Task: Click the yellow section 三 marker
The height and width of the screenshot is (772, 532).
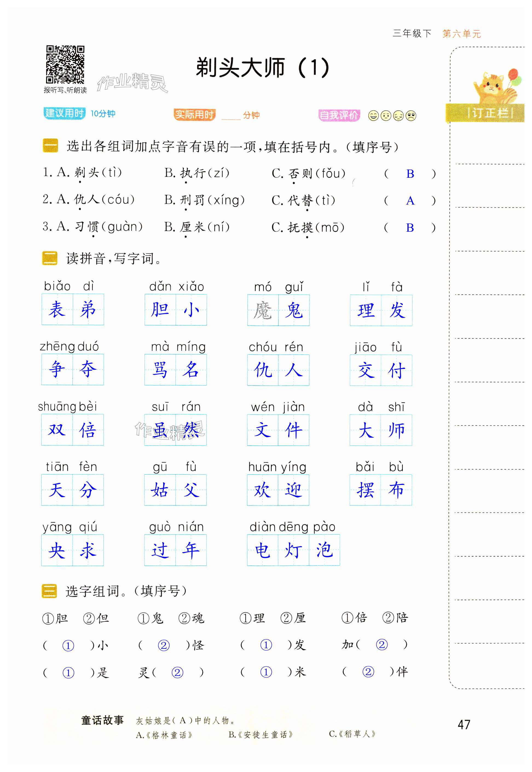Action: (x=49, y=591)
